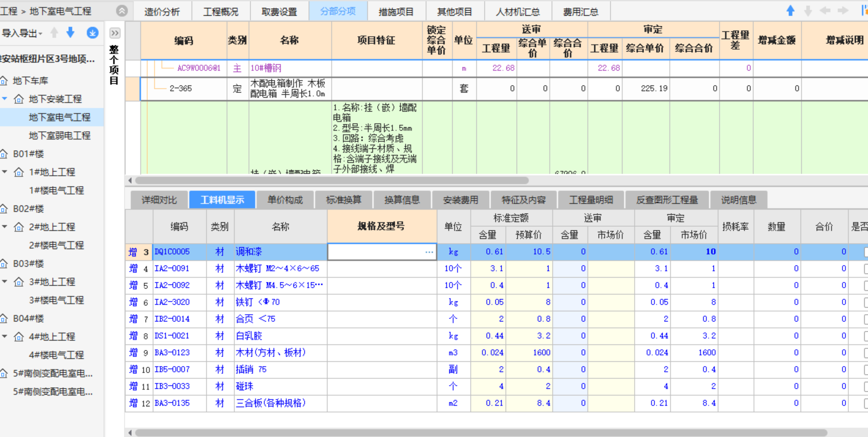
Task: Click the blue move-up arrow at top right
Action: [x=790, y=11]
